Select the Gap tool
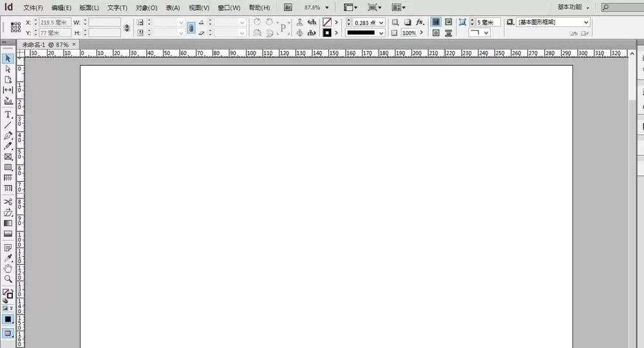This screenshot has height=348, width=644. [x=8, y=90]
